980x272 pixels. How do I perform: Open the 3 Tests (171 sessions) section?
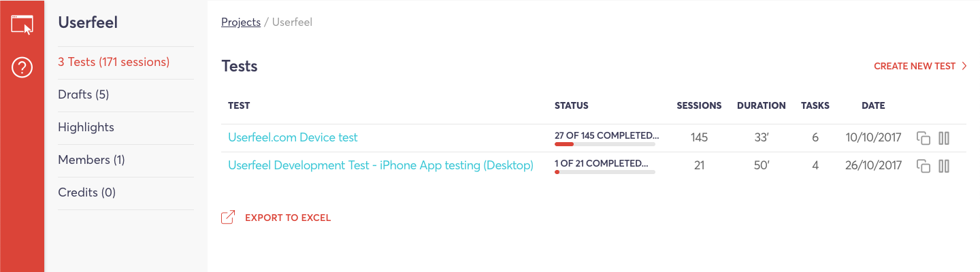tap(114, 62)
